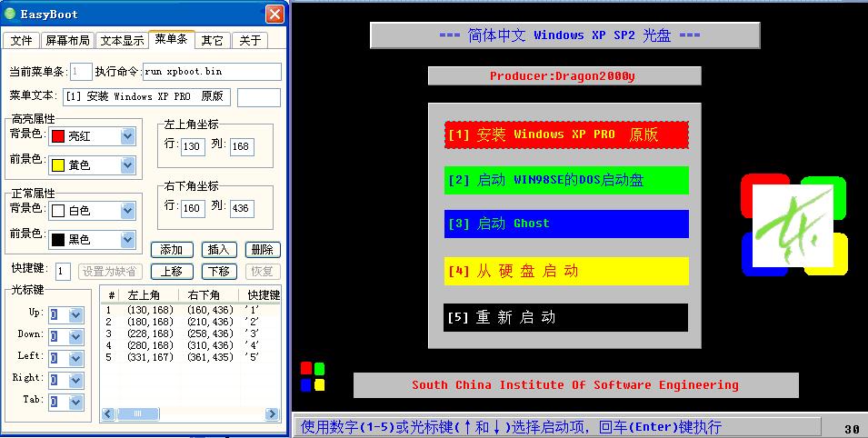Open the 其它 tab
The width and height of the screenshot is (868, 438).
coord(212,40)
